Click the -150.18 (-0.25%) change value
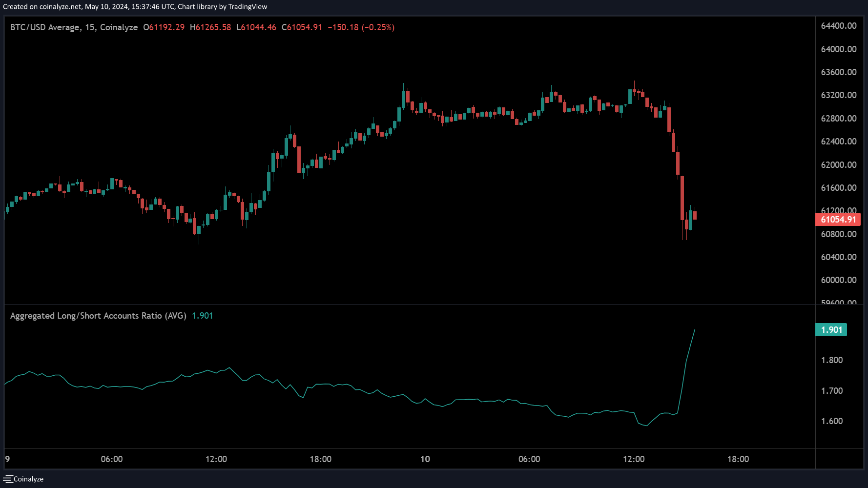 [361, 27]
